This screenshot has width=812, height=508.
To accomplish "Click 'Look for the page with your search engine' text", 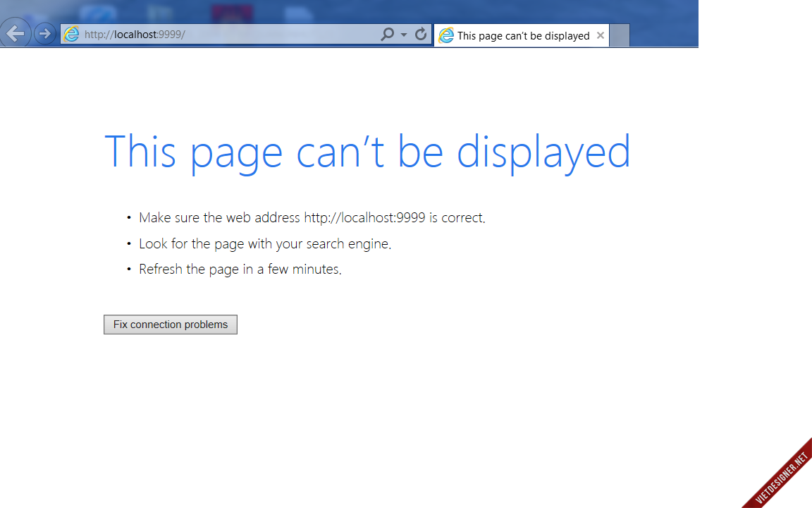I will [264, 243].
